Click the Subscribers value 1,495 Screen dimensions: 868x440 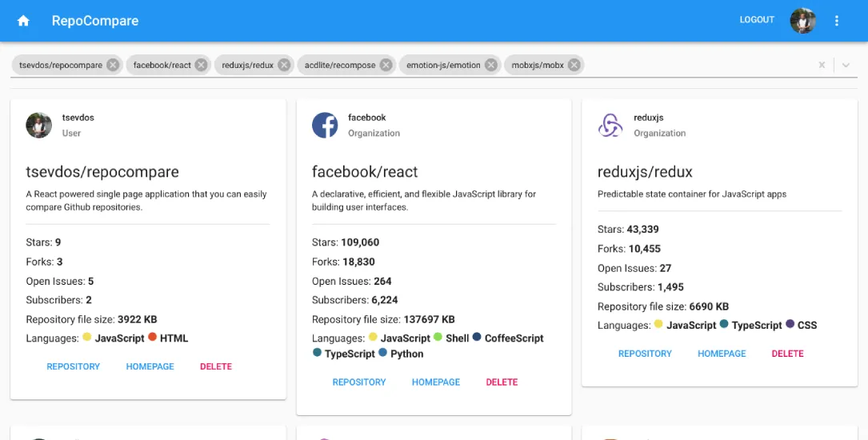[x=671, y=287]
